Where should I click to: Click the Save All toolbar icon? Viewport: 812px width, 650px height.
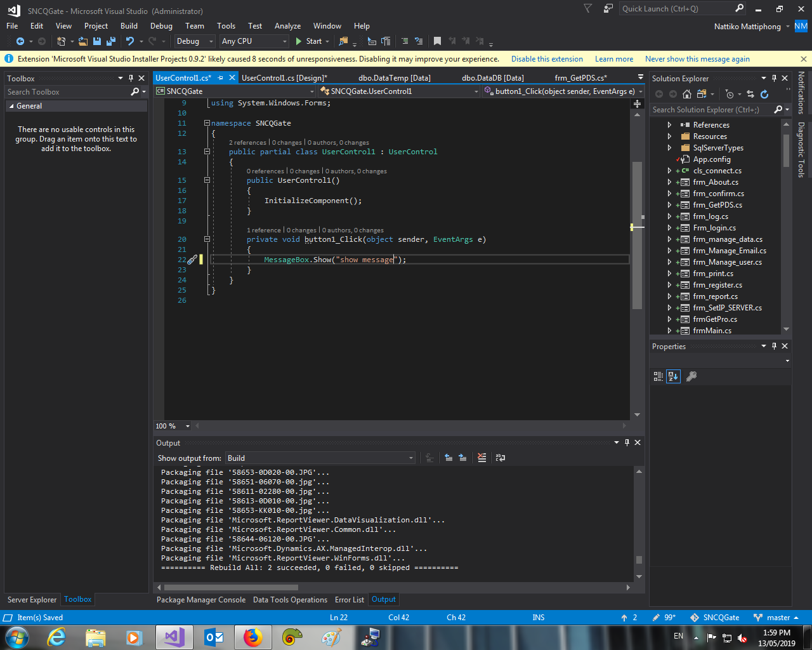[111, 41]
